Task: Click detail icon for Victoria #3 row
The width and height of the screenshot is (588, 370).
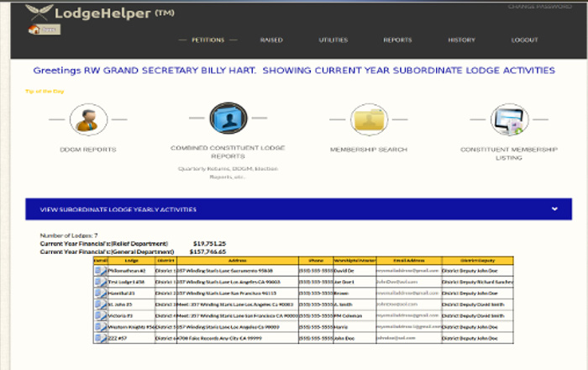Action: pos(101,315)
